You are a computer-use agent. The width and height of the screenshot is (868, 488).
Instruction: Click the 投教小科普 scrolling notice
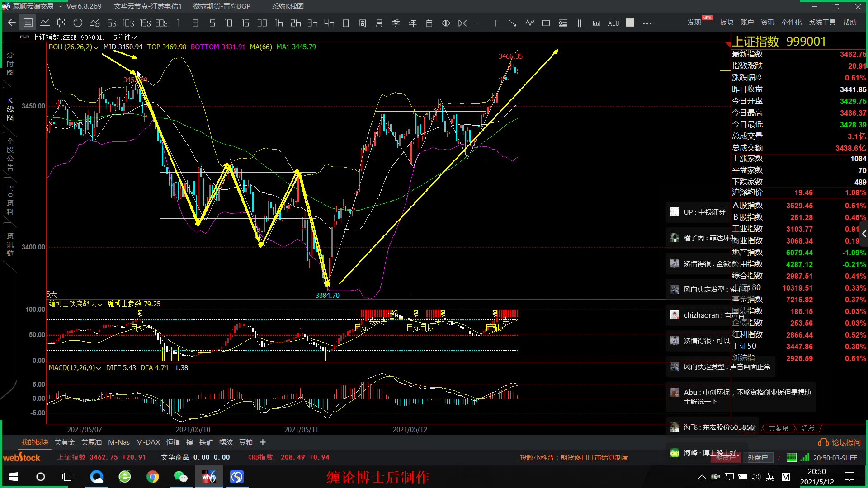tap(574, 457)
